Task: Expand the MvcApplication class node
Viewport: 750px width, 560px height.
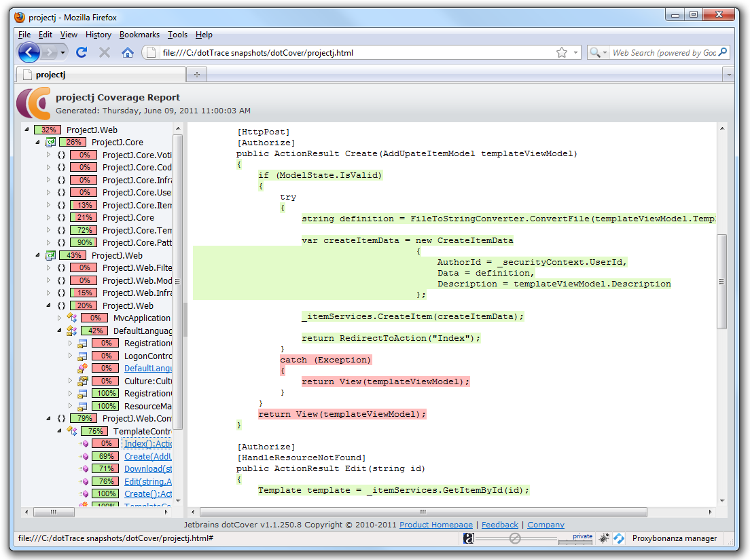Action: (60, 318)
